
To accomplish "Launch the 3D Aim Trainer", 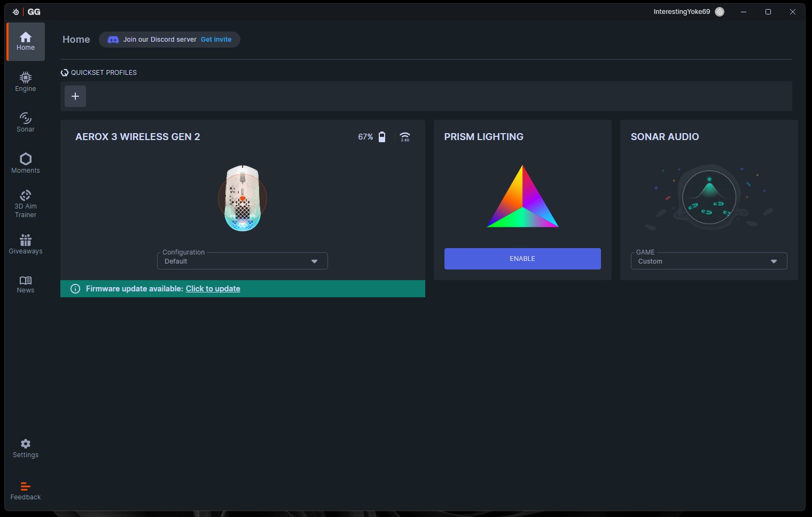I will 25,203.
